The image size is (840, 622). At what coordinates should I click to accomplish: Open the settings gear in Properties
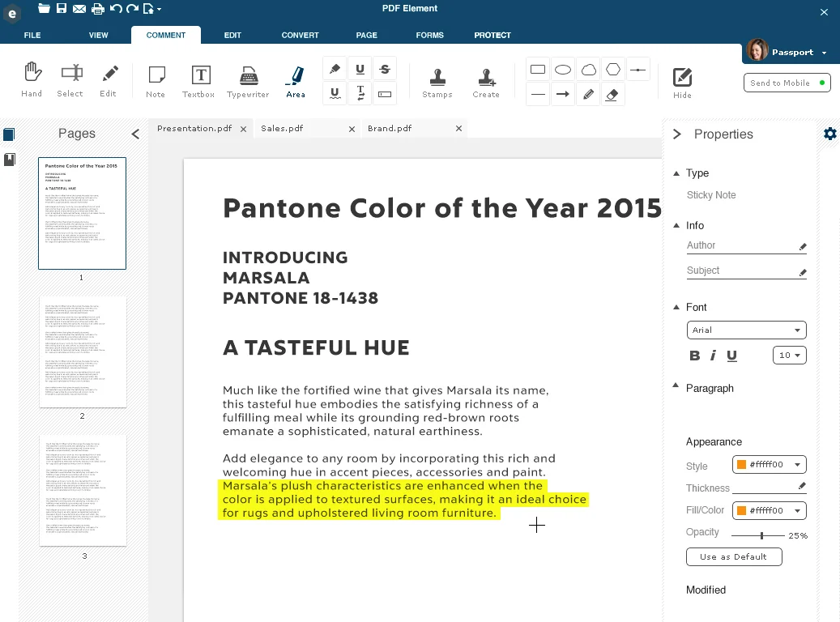[x=829, y=134]
